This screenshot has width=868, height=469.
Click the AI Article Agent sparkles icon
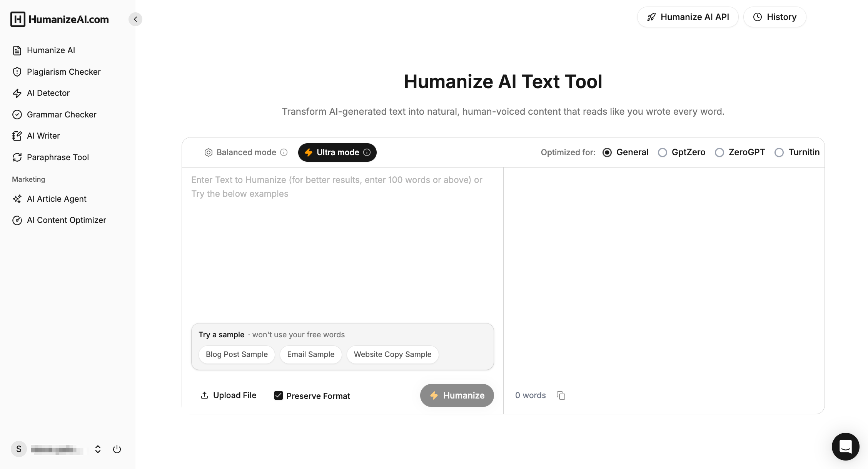point(17,199)
